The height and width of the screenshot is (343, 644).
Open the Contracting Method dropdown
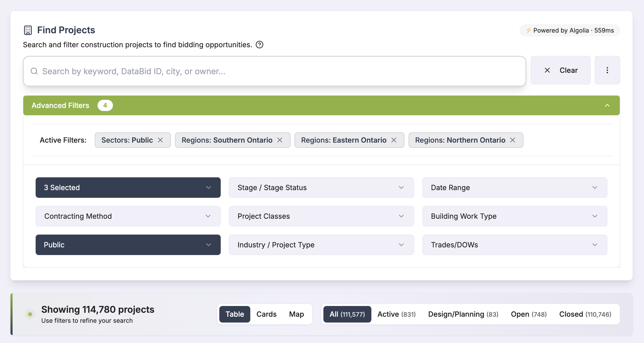[128, 216]
